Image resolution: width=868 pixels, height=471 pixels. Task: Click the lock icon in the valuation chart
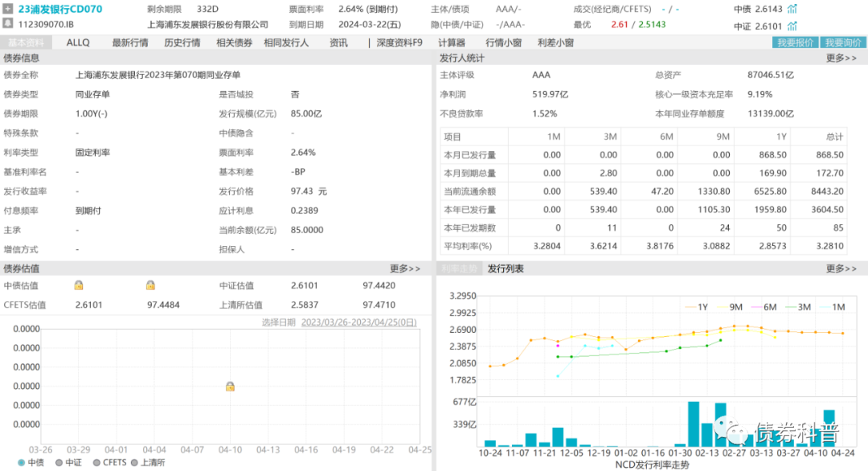230,387
